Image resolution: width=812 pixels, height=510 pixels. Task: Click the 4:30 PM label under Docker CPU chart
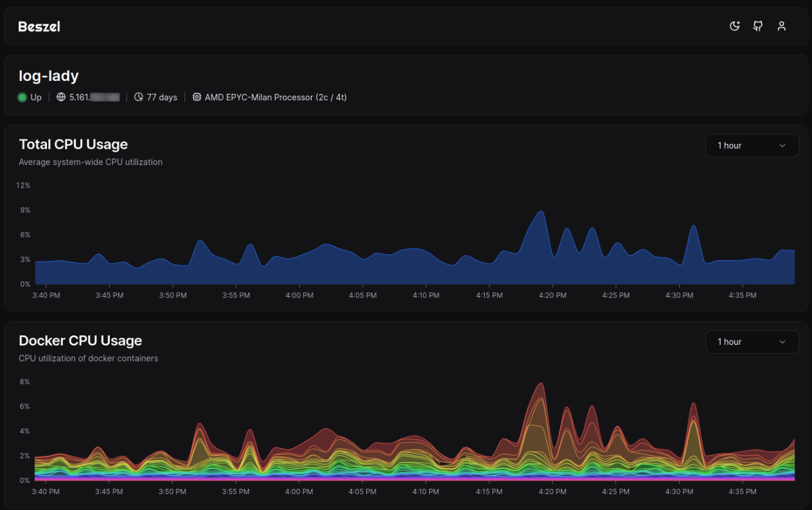point(679,492)
